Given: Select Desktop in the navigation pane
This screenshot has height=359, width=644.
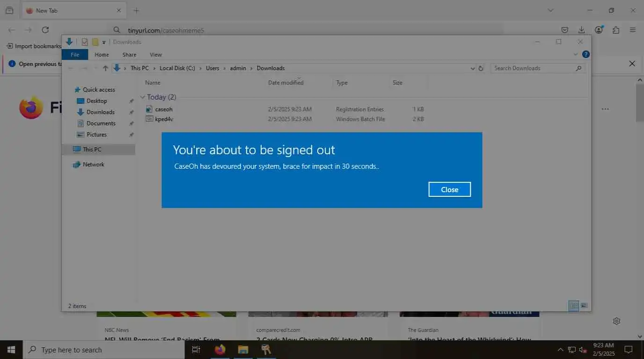Looking at the screenshot, I should (96, 101).
